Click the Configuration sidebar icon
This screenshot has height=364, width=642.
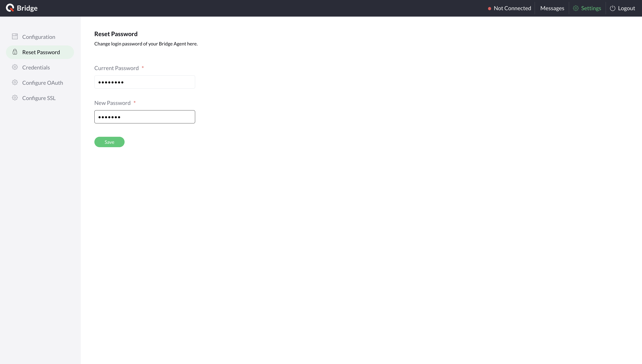15,37
